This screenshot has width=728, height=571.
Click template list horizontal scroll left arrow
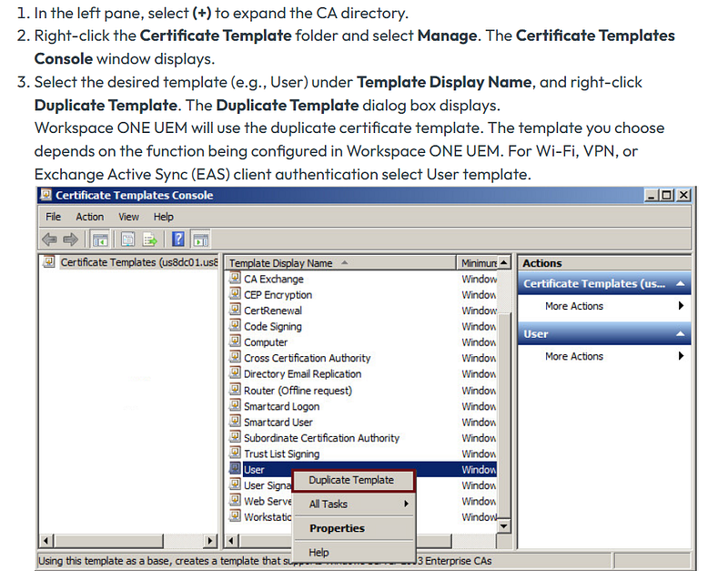(232, 541)
